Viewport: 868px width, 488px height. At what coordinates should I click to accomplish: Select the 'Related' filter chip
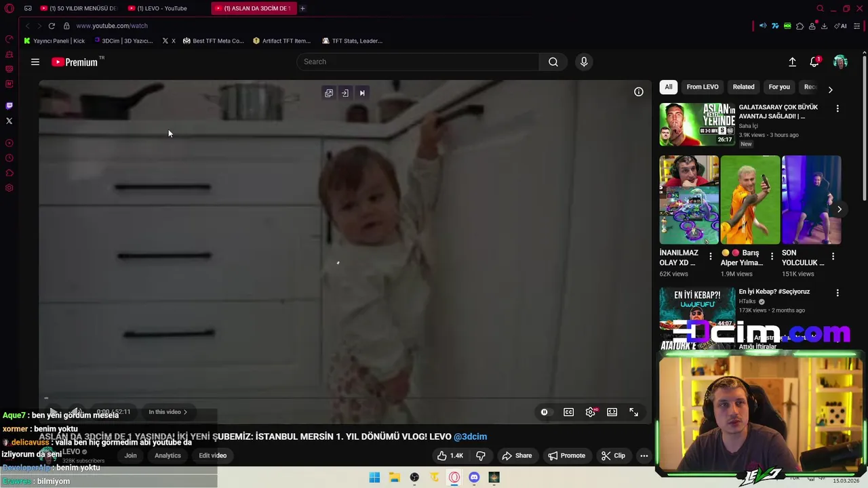[x=743, y=87]
